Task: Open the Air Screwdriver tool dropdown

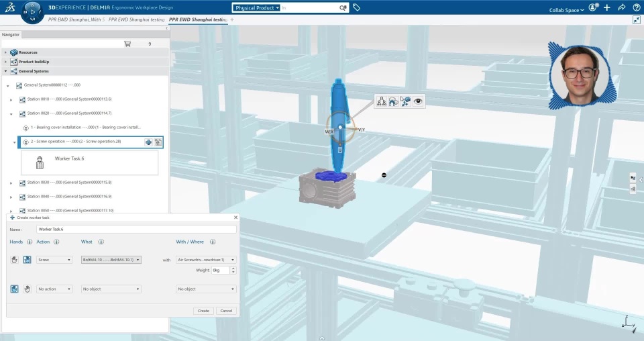Action: pyautogui.click(x=206, y=260)
